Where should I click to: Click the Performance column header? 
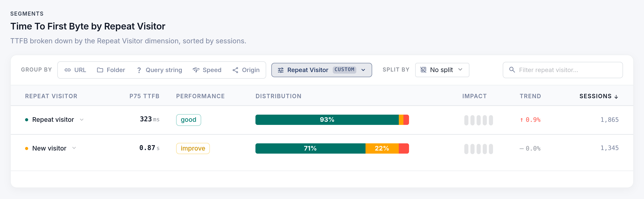pyautogui.click(x=200, y=96)
